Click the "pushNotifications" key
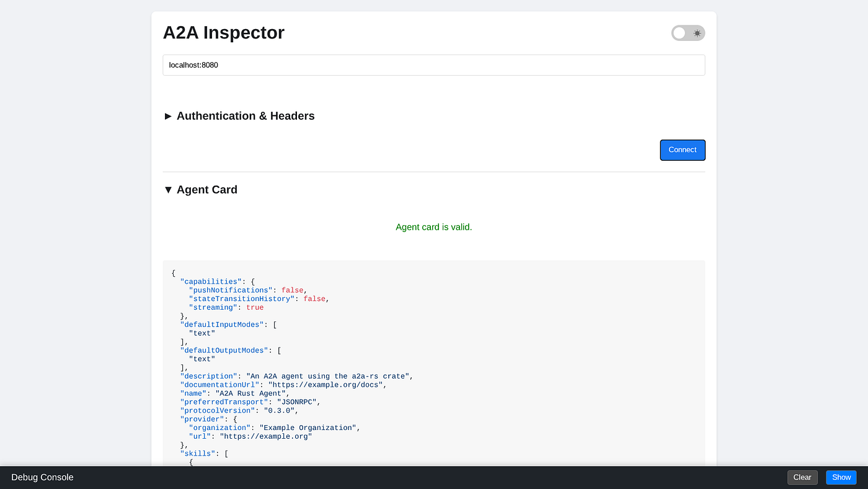 (231, 290)
